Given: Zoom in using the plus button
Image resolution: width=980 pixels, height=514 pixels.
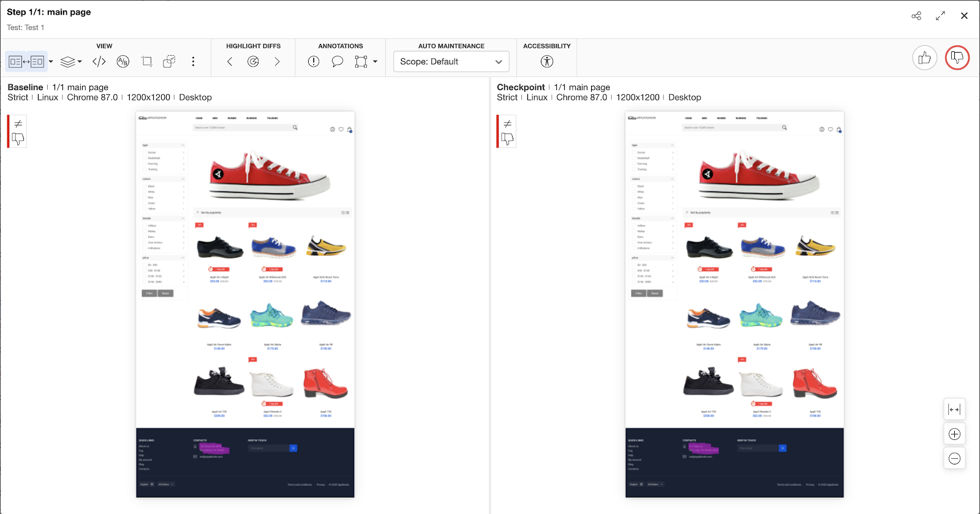Looking at the screenshot, I should pyautogui.click(x=954, y=434).
